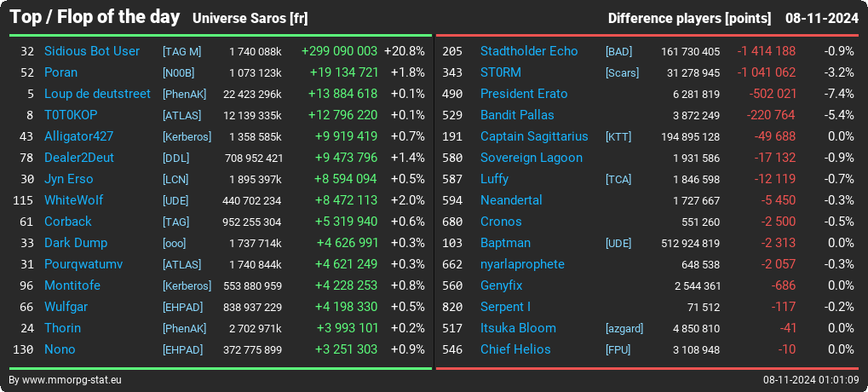868x392 pixels.
Task: Open player Sidious Bot User
Action: pos(92,51)
